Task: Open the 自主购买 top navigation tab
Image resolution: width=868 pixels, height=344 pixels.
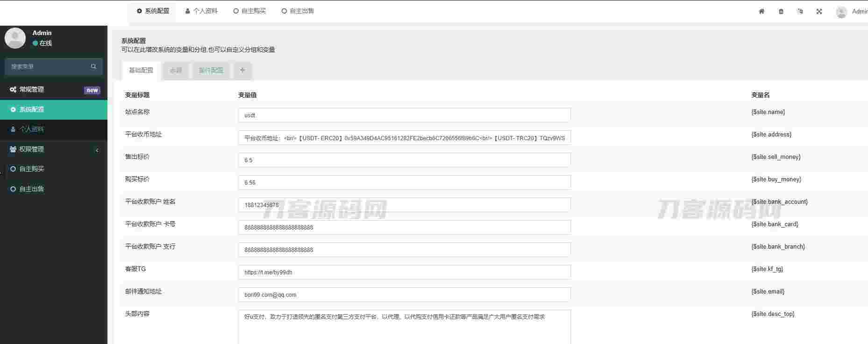Action: pos(249,11)
